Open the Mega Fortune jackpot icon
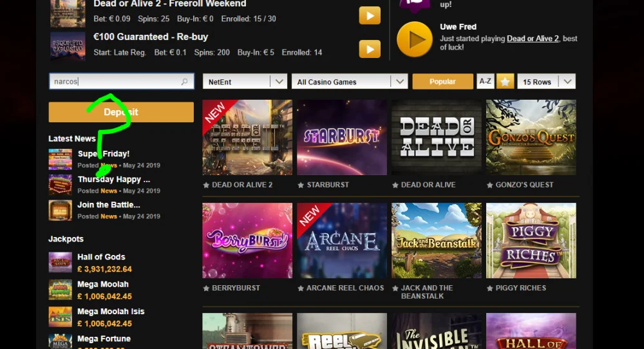Screen dimensions: 644x349 61,342
